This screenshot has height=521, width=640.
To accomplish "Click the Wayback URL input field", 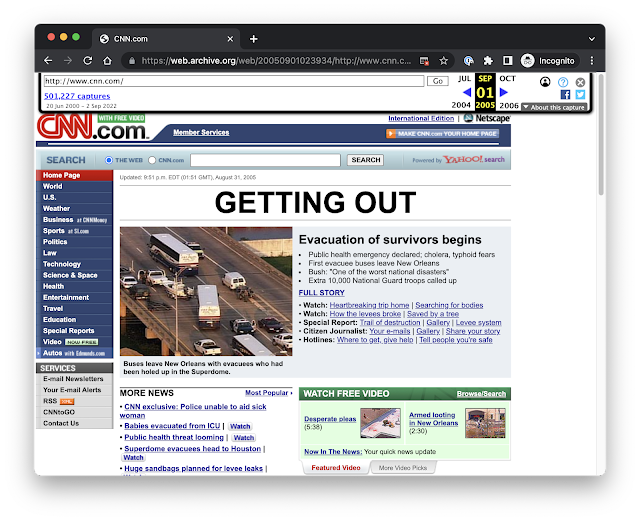I will point(234,81).
